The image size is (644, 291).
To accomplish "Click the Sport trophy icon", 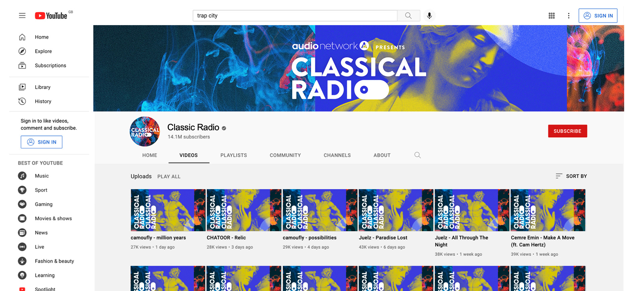I will pyautogui.click(x=22, y=190).
